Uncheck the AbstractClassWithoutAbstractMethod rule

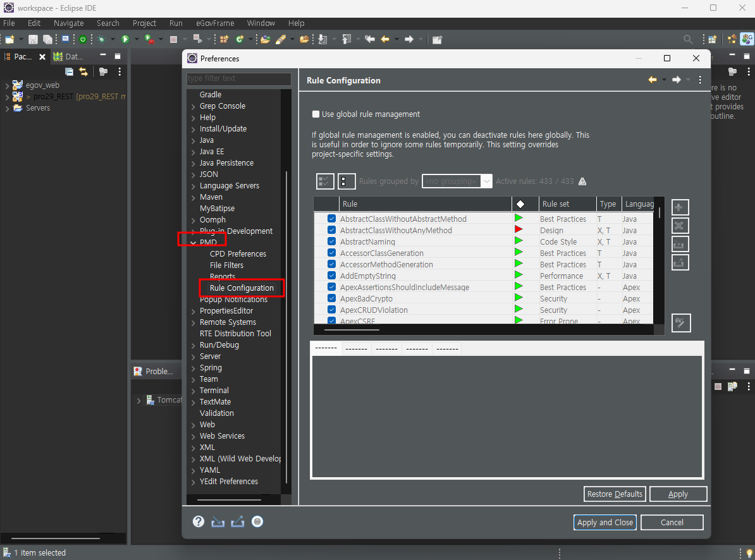coord(331,219)
